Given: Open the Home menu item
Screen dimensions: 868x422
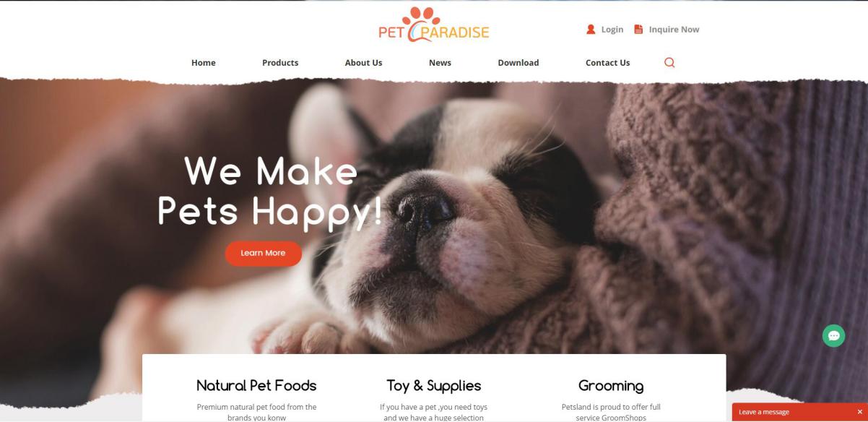Looking at the screenshot, I should (204, 63).
